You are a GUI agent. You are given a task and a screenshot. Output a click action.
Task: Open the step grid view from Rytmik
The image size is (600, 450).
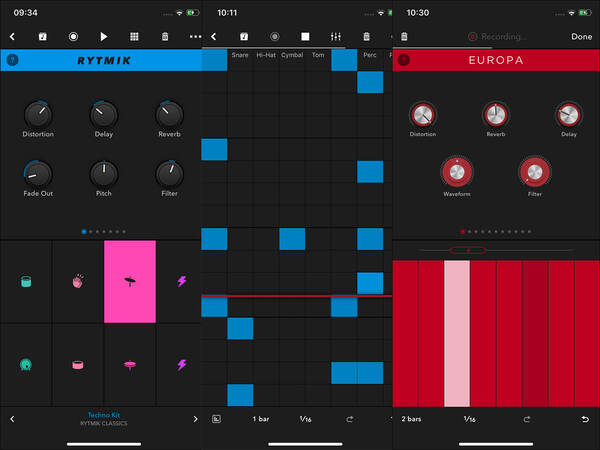tap(134, 36)
